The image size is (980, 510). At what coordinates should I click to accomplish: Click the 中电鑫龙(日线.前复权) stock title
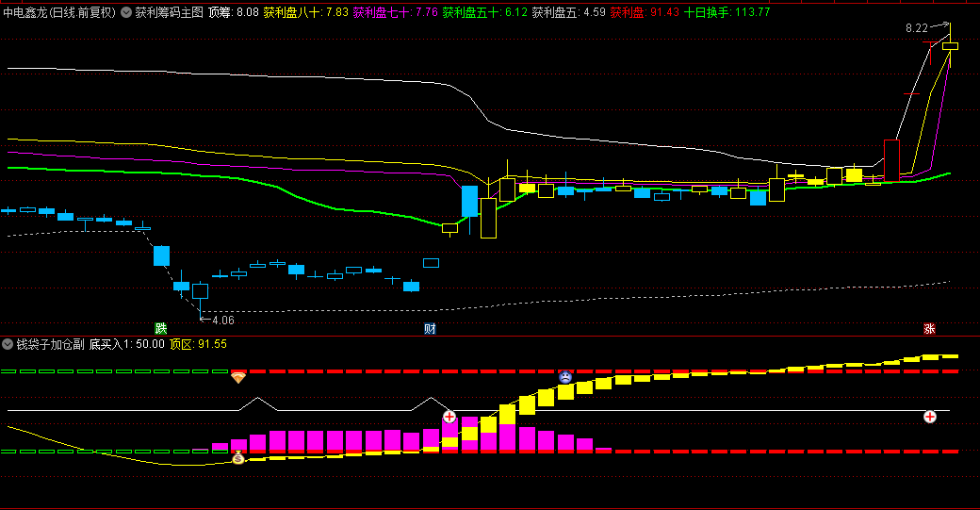(x=59, y=12)
